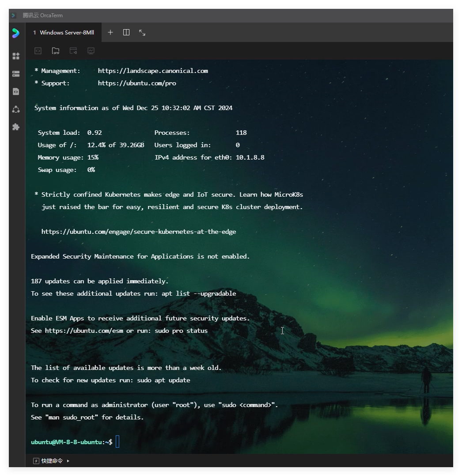
Task: Click the 'To run a command as administrator' line
Action: [155, 405]
